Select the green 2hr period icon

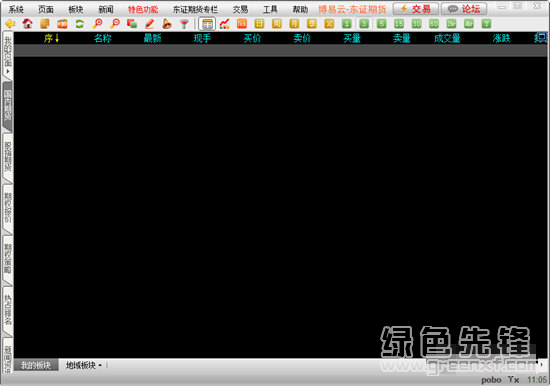pyautogui.click(x=451, y=24)
